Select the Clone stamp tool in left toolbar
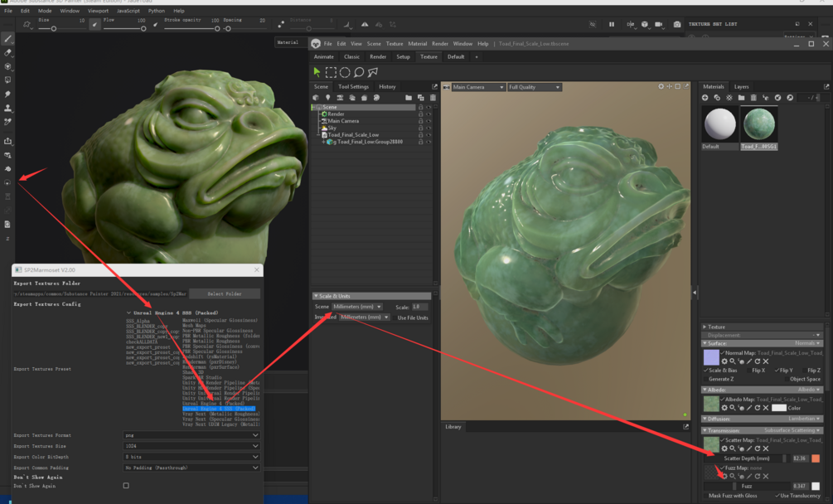The height and width of the screenshot is (504, 833). (7, 108)
